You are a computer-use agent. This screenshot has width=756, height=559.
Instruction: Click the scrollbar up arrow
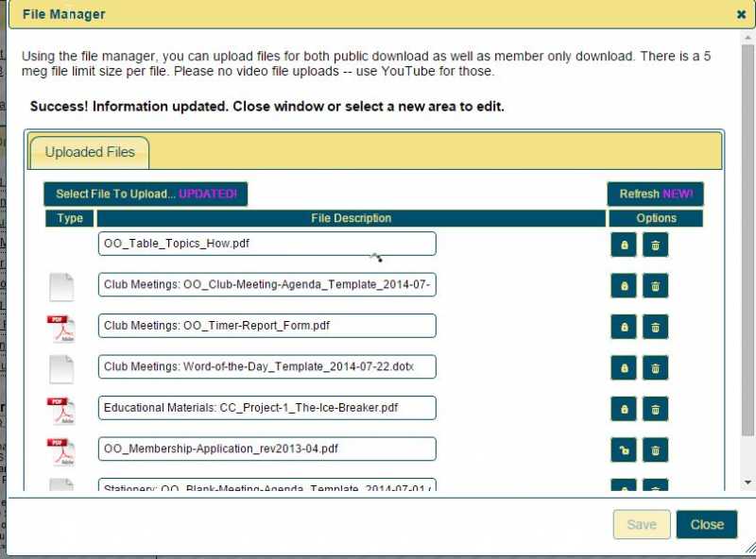click(747, 37)
